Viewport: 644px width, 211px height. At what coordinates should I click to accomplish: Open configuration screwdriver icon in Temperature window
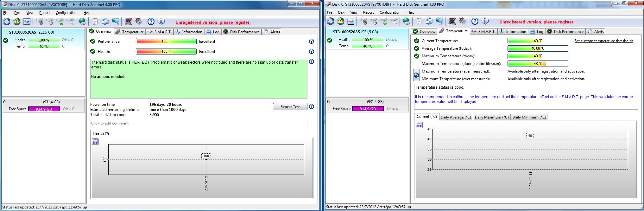452,21
